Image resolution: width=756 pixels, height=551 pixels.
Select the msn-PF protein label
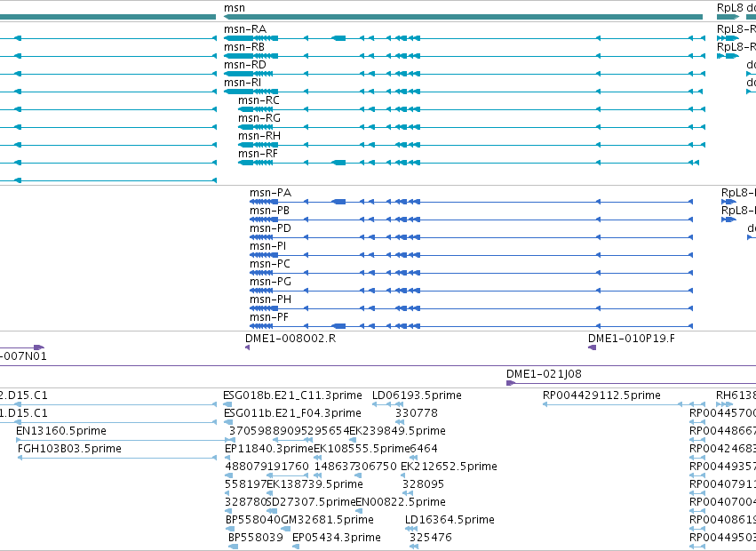point(269,318)
